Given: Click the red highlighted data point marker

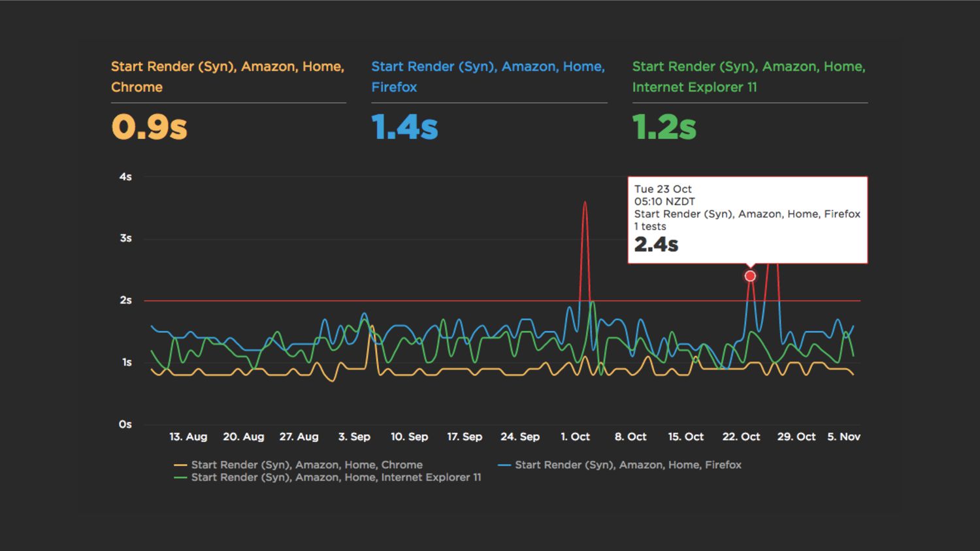Looking at the screenshot, I should (x=750, y=276).
